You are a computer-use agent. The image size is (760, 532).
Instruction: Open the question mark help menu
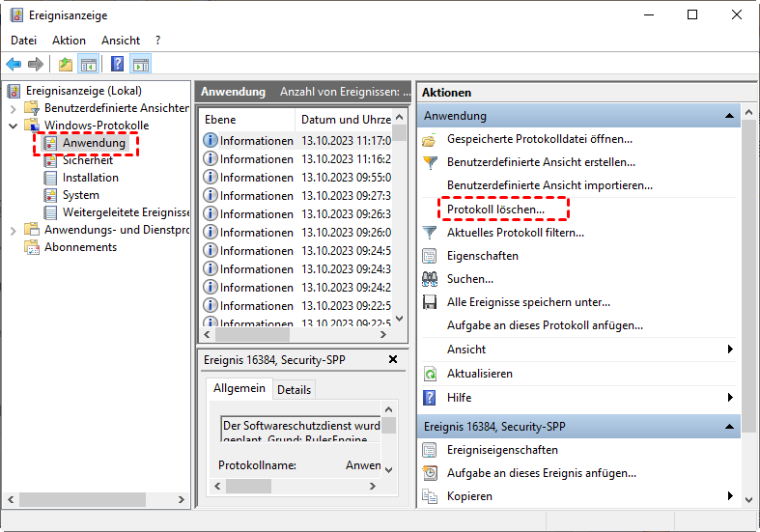157,41
